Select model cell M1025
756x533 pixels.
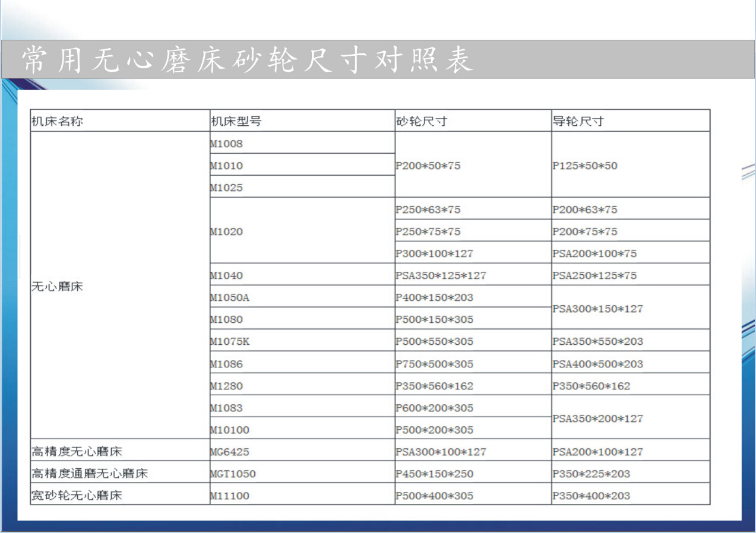click(x=302, y=186)
